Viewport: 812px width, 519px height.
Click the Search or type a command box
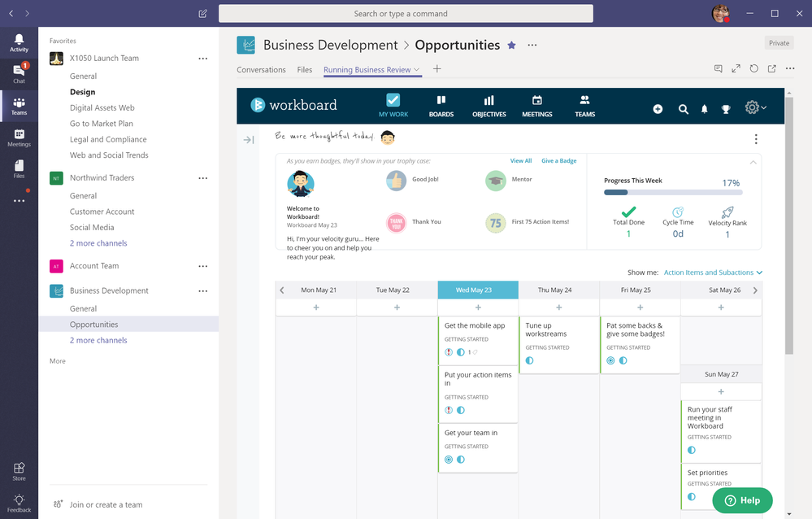pyautogui.click(x=406, y=14)
